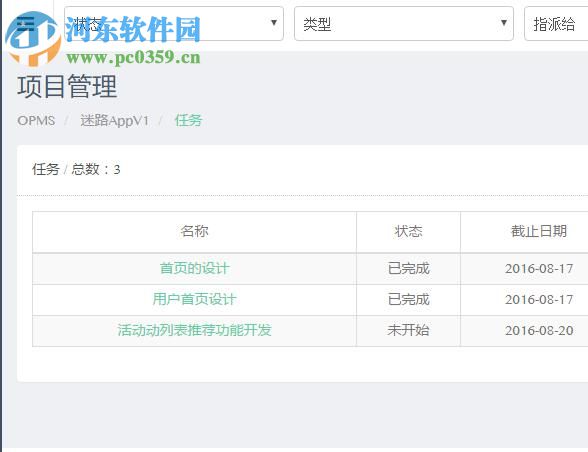Open task 用户首页设计

194,299
